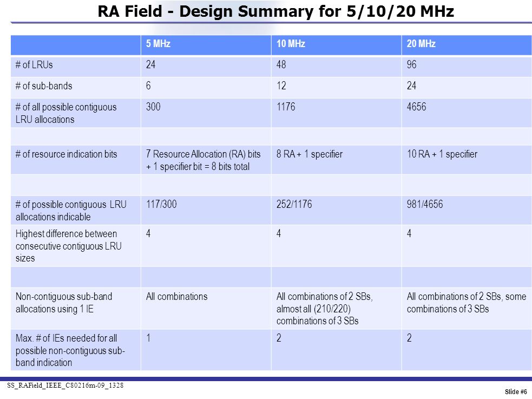Screen dimensions: 532x399
Task: Click the '7 Resource Allocation (RA) bits' cell
Action: pos(206,160)
